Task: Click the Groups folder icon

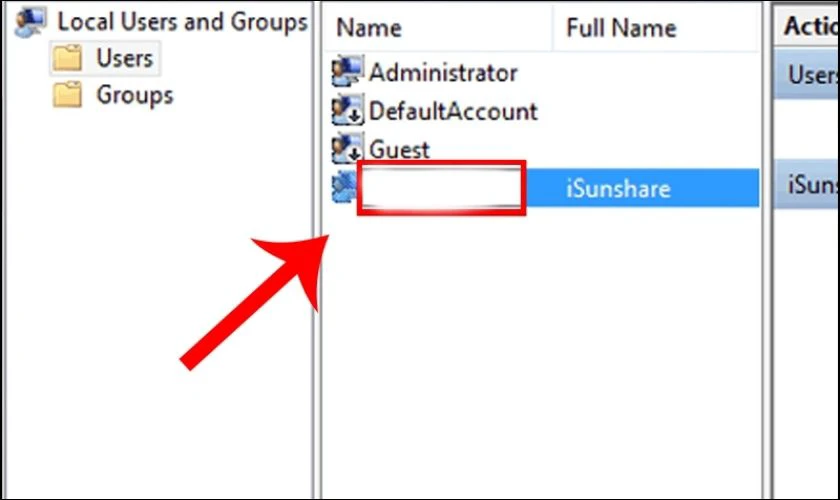Action: pyautogui.click(x=68, y=94)
